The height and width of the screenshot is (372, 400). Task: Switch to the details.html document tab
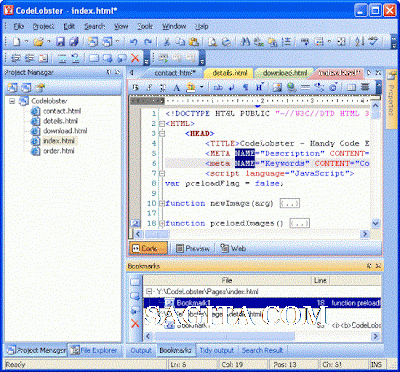tap(229, 73)
